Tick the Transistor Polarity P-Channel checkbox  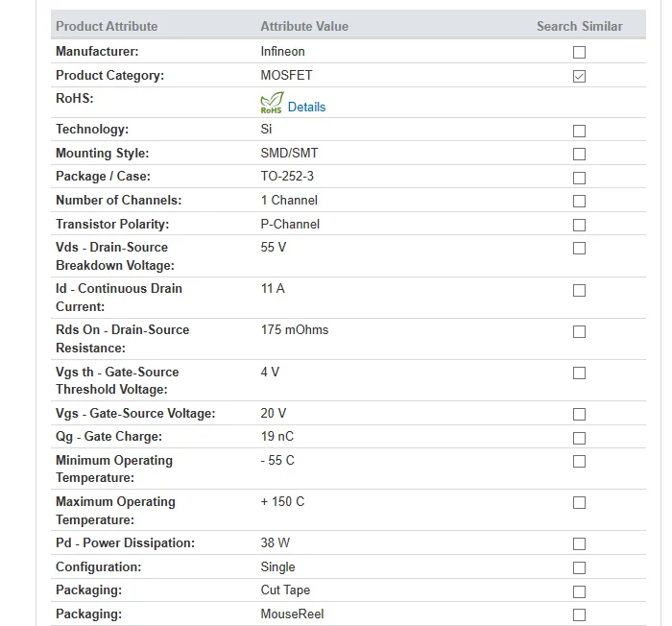coord(579,225)
